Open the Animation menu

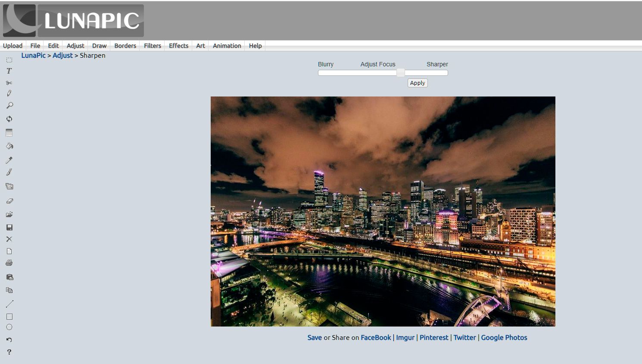(x=227, y=46)
